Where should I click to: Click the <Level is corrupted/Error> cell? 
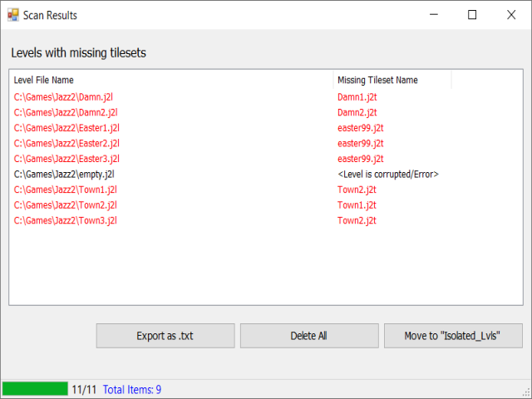pyautogui.click(x=388, y=175)
